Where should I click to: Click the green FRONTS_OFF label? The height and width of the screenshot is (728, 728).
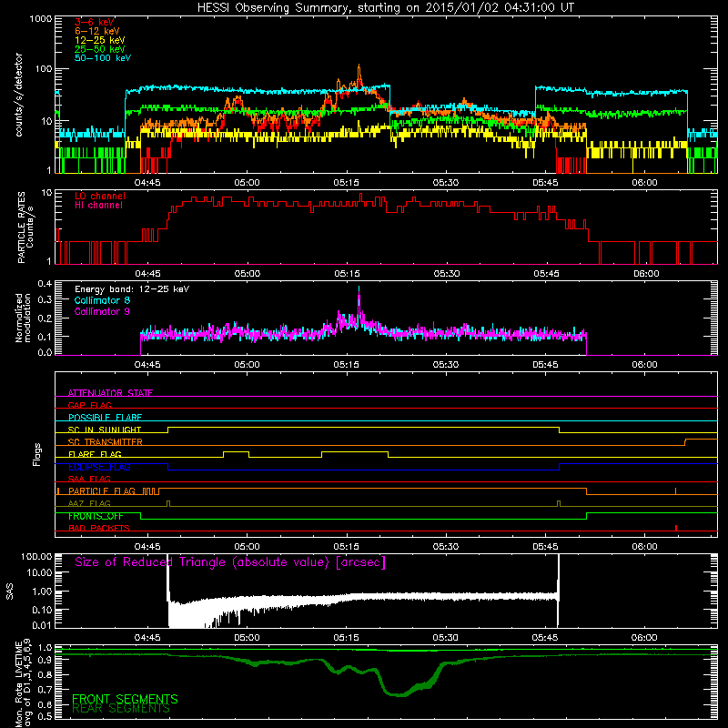coord(96,516)
